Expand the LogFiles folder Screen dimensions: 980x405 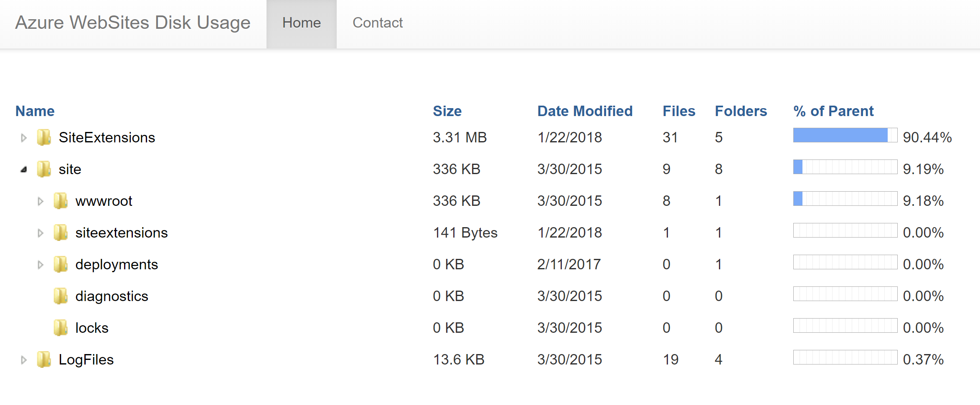click(x=24, y=360)
